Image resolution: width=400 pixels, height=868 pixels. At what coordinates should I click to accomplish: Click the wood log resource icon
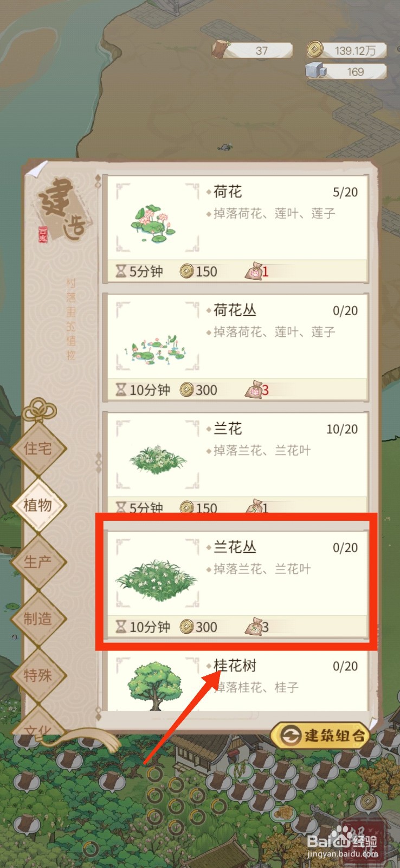(x=221, y=49)
